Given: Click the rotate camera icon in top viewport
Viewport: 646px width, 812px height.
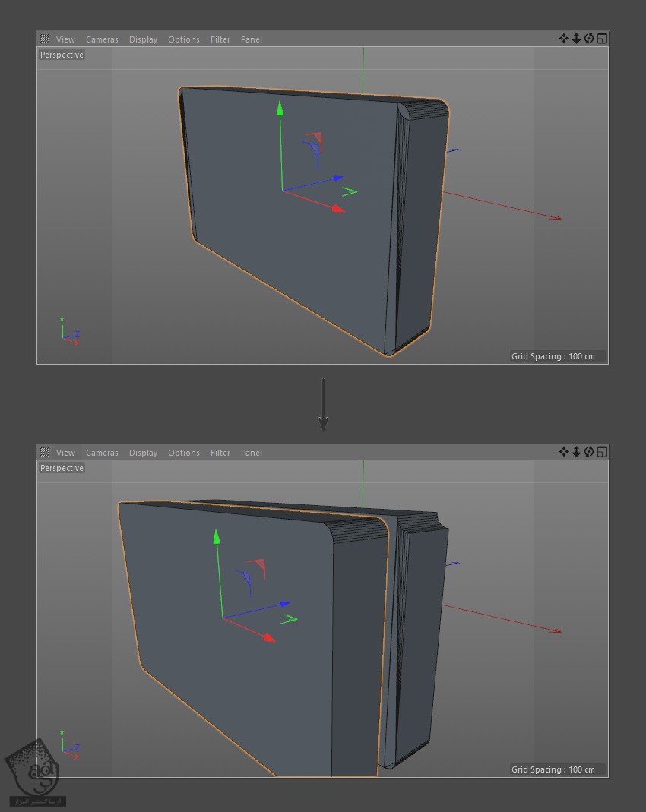Looking at the screenshot, I should coord(589,39).
